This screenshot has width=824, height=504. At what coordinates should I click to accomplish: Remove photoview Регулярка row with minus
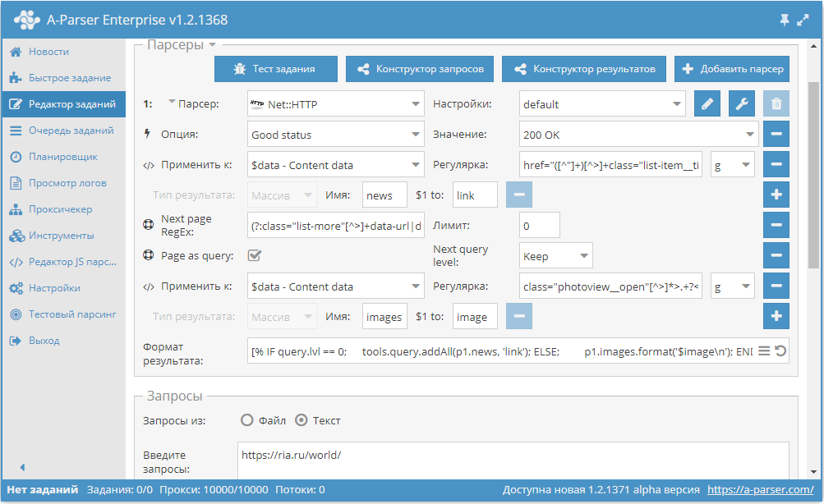pyautogui.click(x=776, y=286)
